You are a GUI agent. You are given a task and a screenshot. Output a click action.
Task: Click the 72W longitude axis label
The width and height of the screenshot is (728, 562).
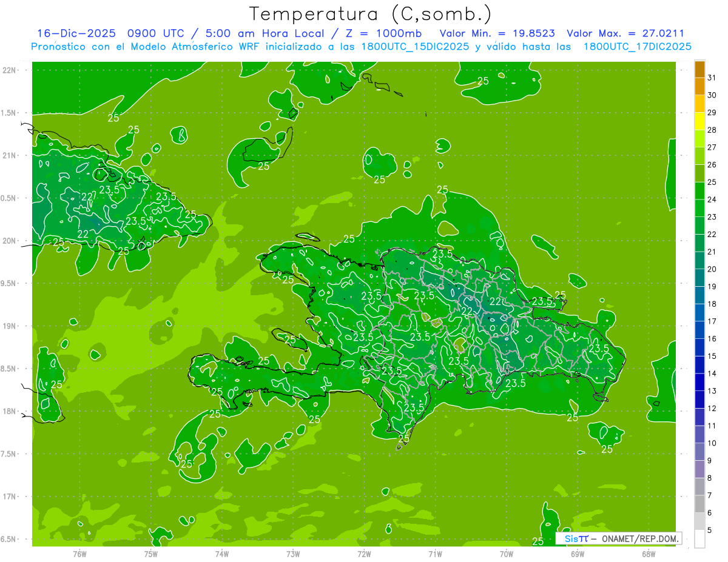point(364,554)
